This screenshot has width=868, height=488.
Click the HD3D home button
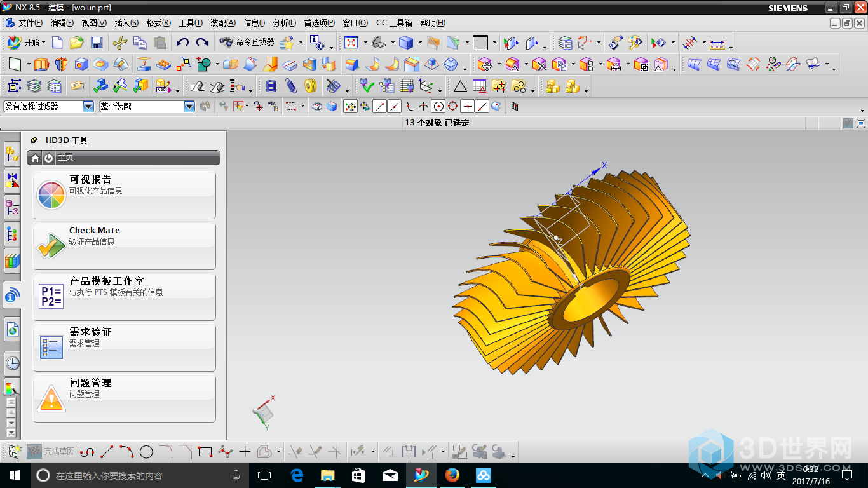tap(36, 158)
